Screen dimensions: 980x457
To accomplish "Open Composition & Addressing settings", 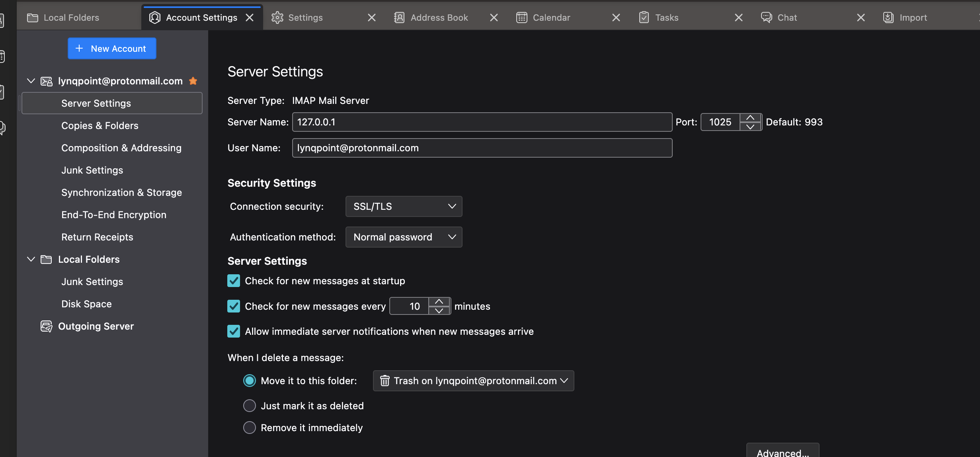I will click(111, 148).
